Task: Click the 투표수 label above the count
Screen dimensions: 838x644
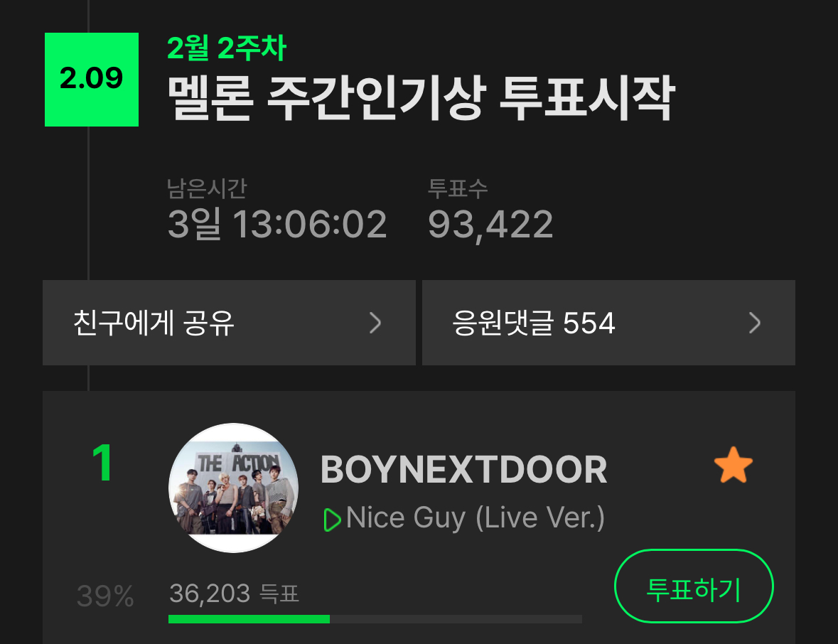Action: [x=458, y=188]
